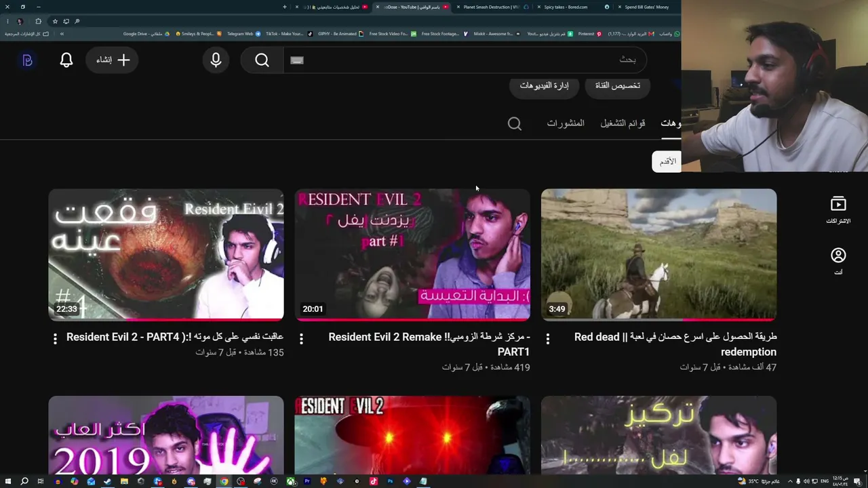Image resolution: width=868 pixels, height=488 pixels.
Task: Open the channel avatar account menu
Action: click(x=27, y=60)
